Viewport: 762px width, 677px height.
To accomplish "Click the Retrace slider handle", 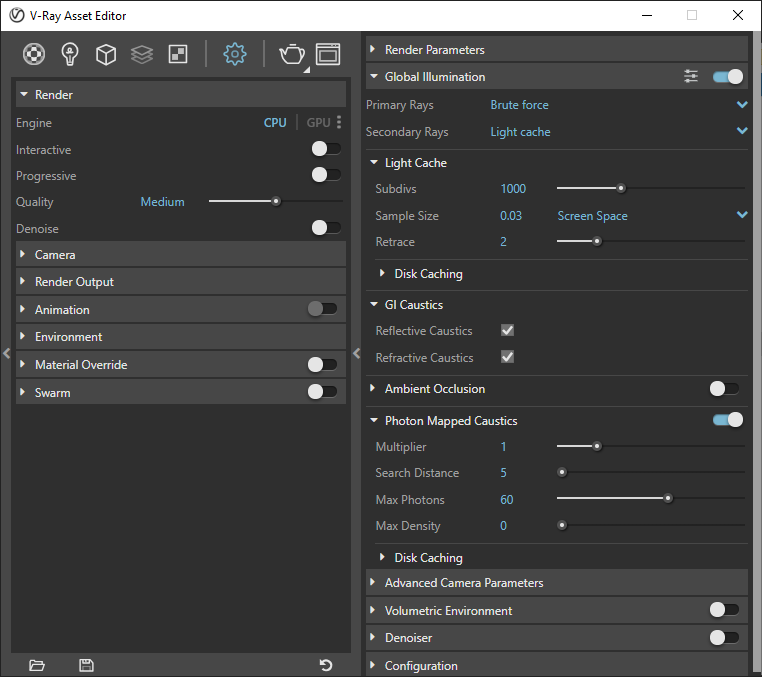I will coord(597,241).
